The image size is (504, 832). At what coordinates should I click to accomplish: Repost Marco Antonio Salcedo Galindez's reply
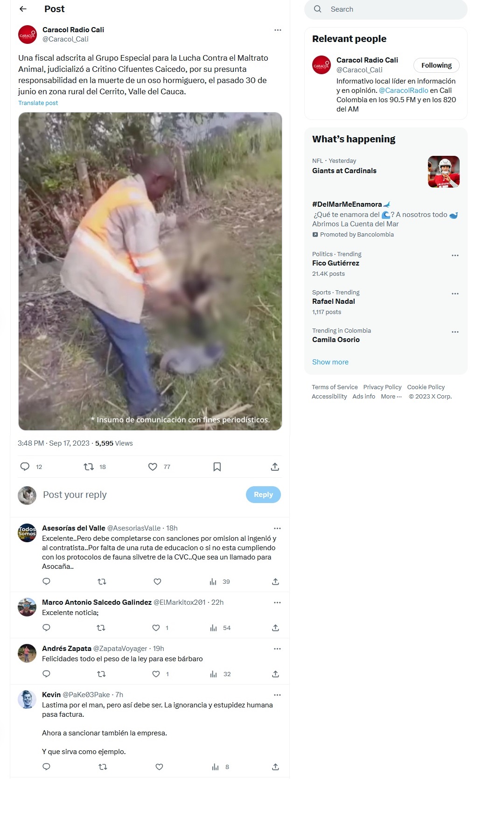(101, 628)
